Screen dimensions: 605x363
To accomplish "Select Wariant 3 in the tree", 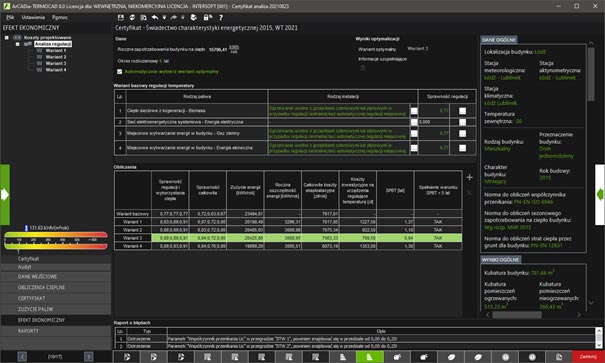I will tap(56, 63).
